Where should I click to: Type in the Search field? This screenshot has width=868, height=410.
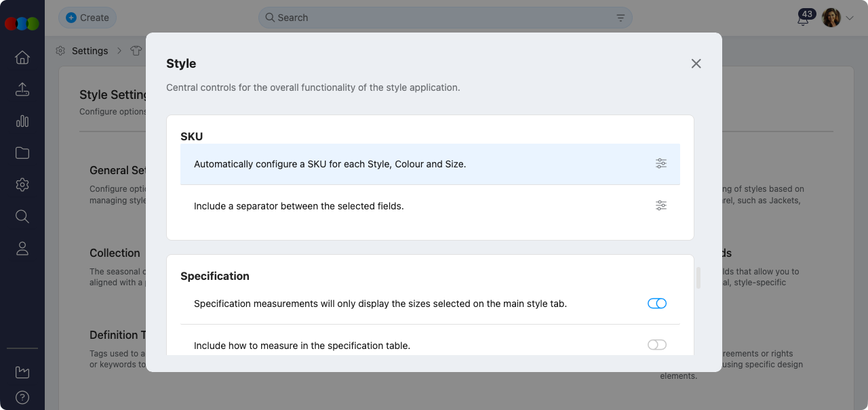(441, 18)
